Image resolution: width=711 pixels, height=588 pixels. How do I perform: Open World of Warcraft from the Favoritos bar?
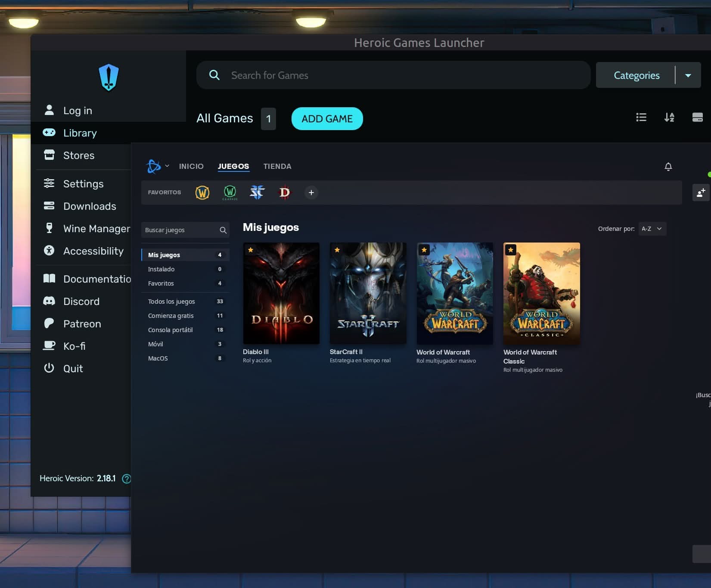(202, 193)
